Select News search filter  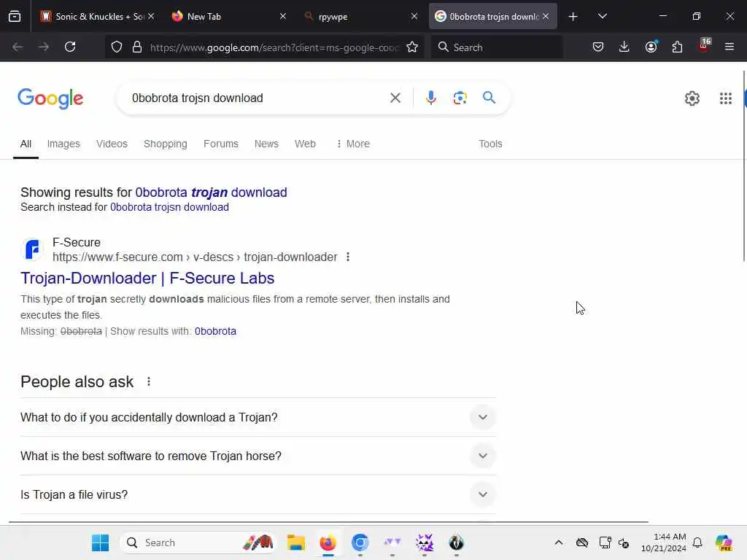click(266, 144)
